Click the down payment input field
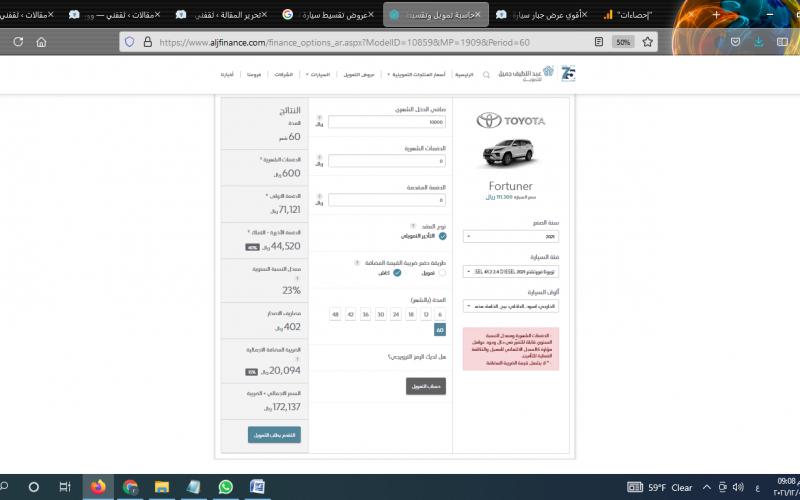800x500 pixels. coord(387,200)
